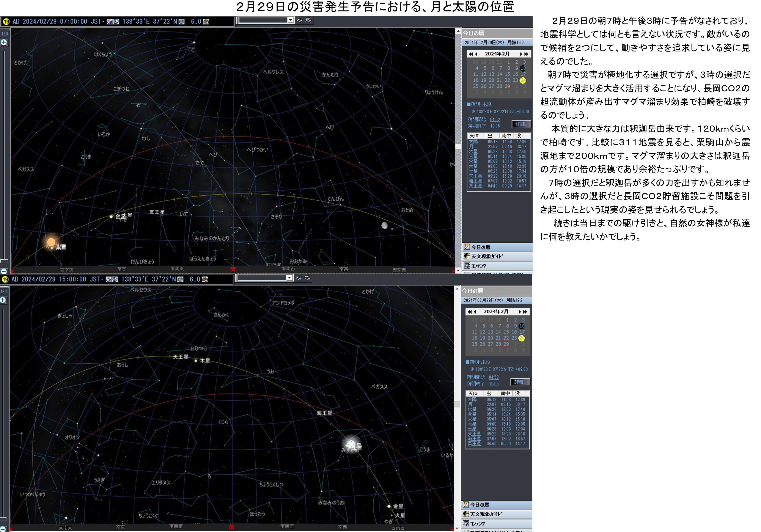Click the top sky view vertical scrollbar thumb
Image resolution: width=761 pixels, height=532 pixels.
(458, 146)
